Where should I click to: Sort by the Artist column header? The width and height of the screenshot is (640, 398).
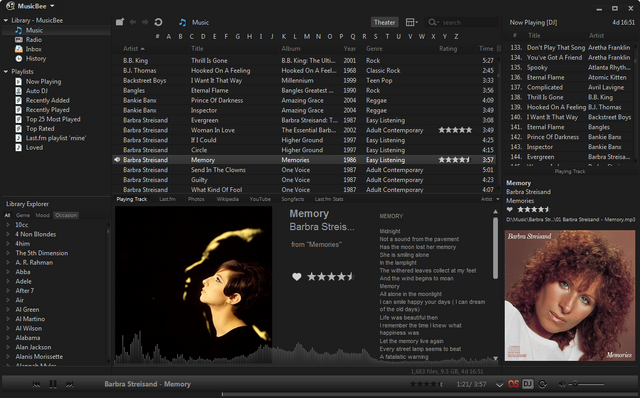pyautogui.click(x=134, y=49)
